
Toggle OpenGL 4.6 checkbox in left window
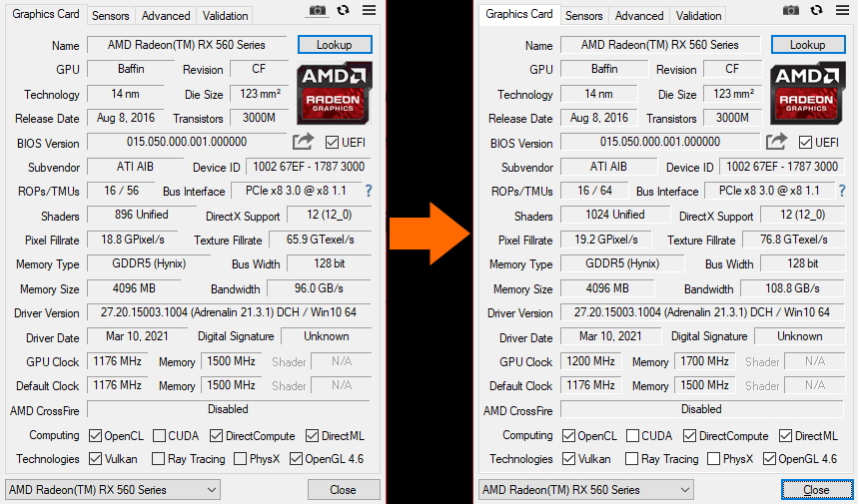pos(296,459)
